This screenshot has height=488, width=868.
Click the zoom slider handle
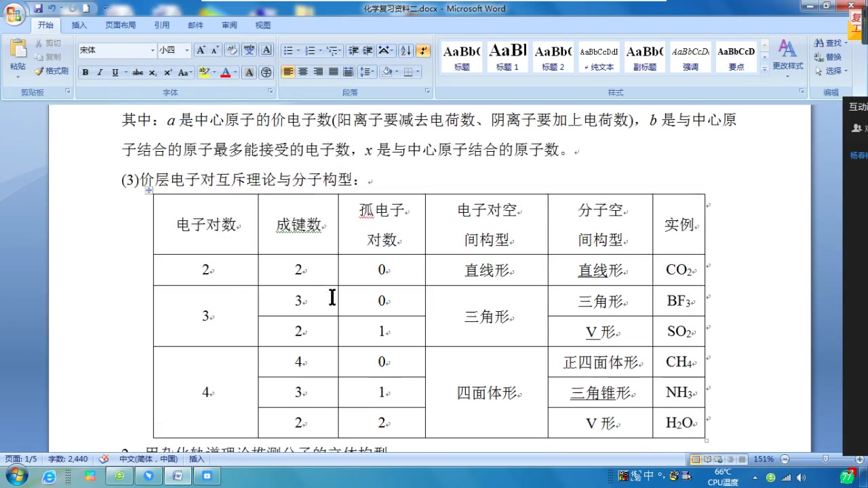pyautogui.click(x=825, y=459)
